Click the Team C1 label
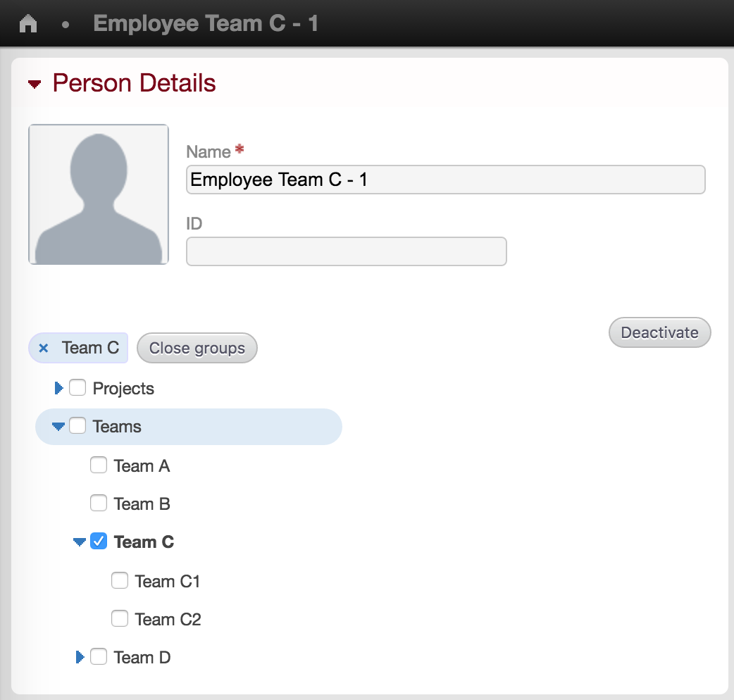The height and width of the screenshot is (700, 734). 168,581
